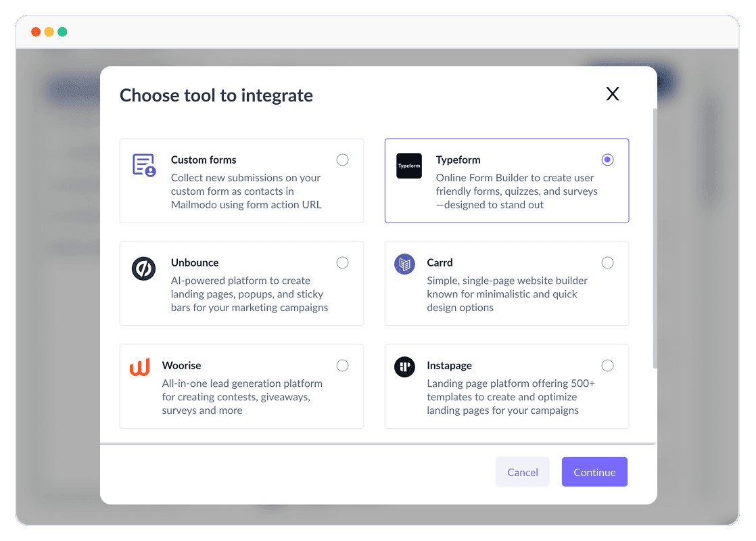Click the Typeform integration card
The image size is (756, 541).
[506, 181]
